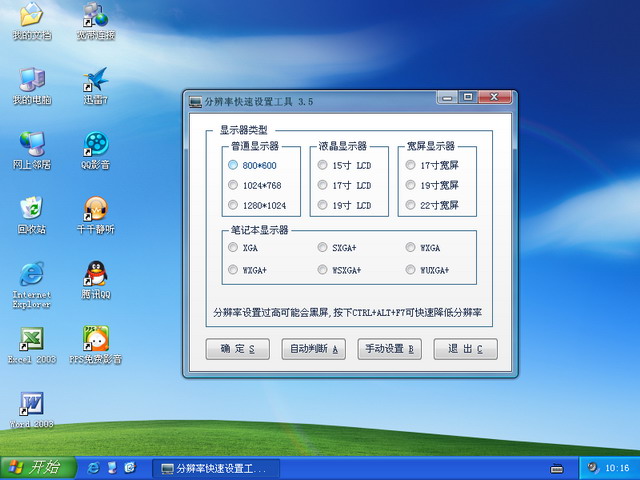This screenshot has width=640, height=480.
Task: Select the 1024*768 resolution option
Action: [233, 185]
